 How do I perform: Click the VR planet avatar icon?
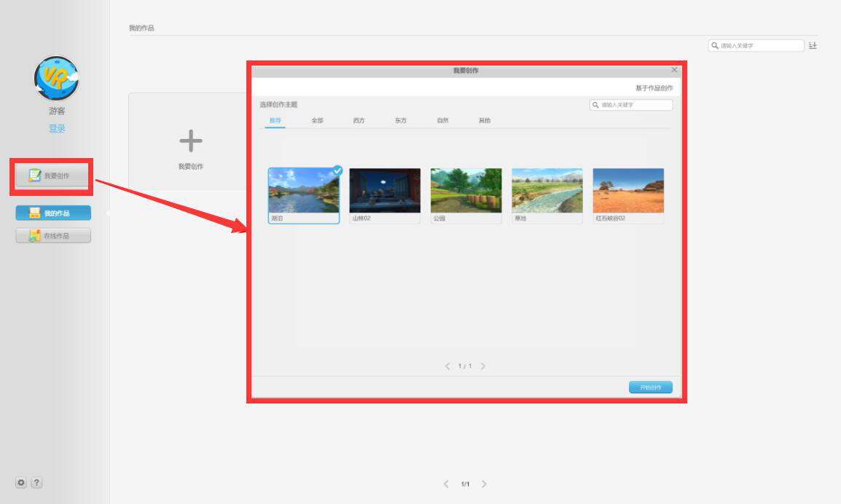click(x=56, y=78)
